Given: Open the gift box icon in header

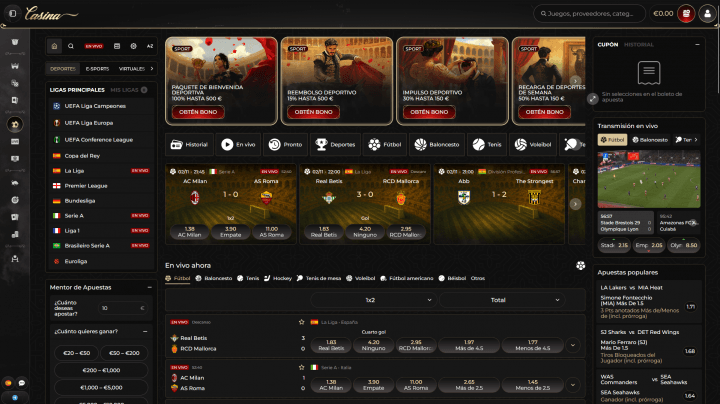Looking at the screenshot, I should point(687,14).
